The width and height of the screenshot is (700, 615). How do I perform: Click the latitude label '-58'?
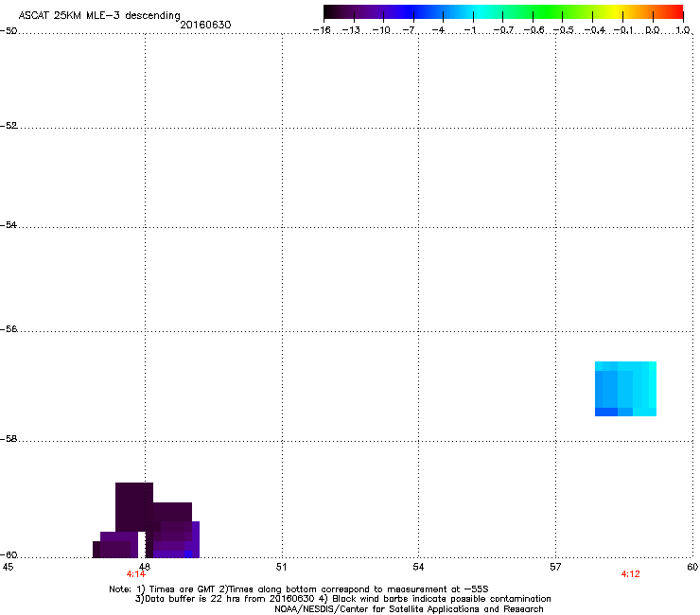pyautogui.click(x=9, y=439)
